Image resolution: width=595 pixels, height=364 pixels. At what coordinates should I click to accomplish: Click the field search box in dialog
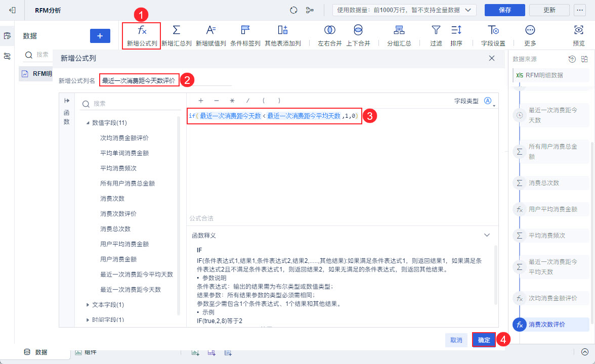(x=132, y=104)
